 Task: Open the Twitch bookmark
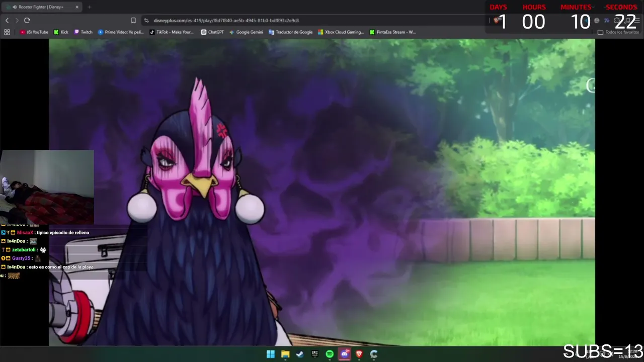[x=84, y=32]
